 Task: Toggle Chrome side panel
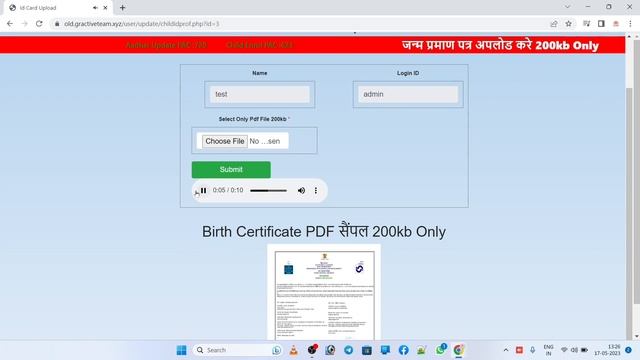click(601, 24)
